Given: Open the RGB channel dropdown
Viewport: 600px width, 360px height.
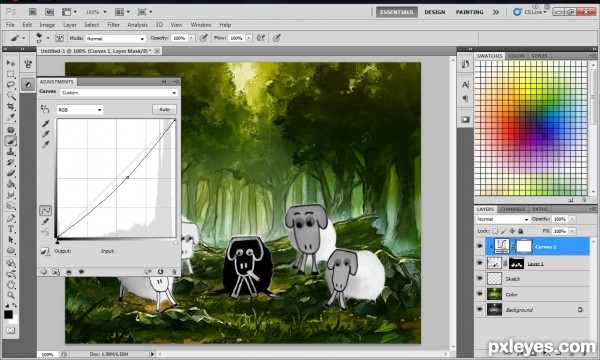Looking at the screenshot, I should pos(80,110).
